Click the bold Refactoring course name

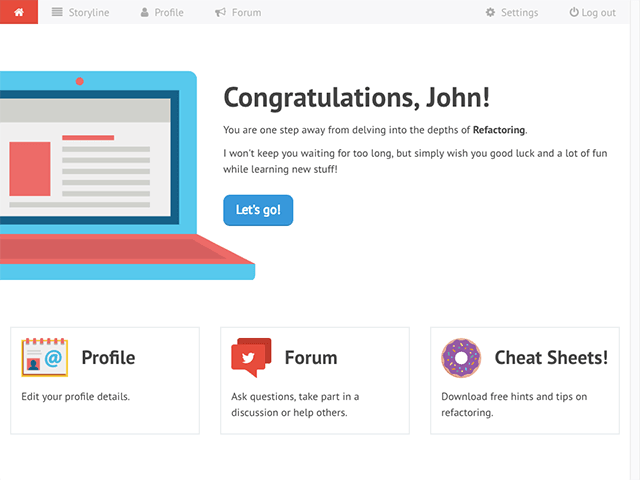(x=498, y=130)
